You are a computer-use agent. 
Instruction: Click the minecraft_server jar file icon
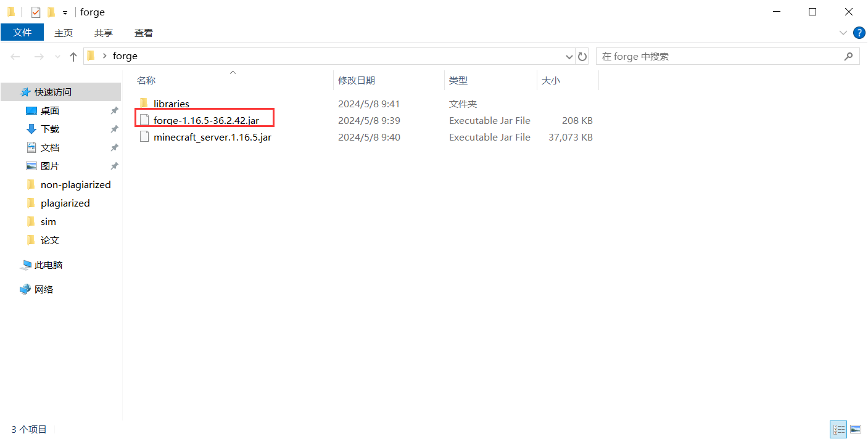coord(144,137)
